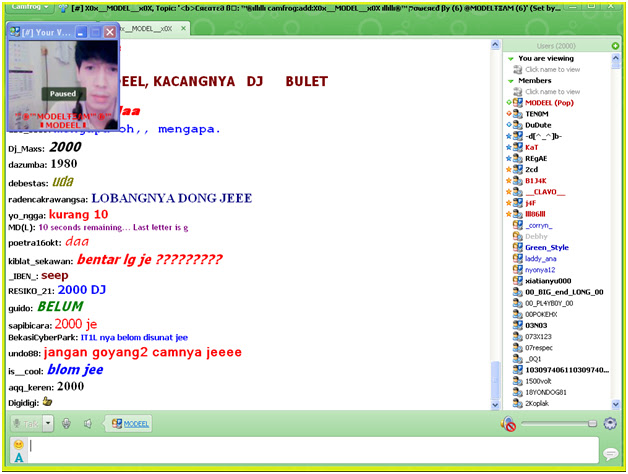Screen dimensions: 628x474
Task: Send message with speech bubble icon
Action: pos(610,454)
